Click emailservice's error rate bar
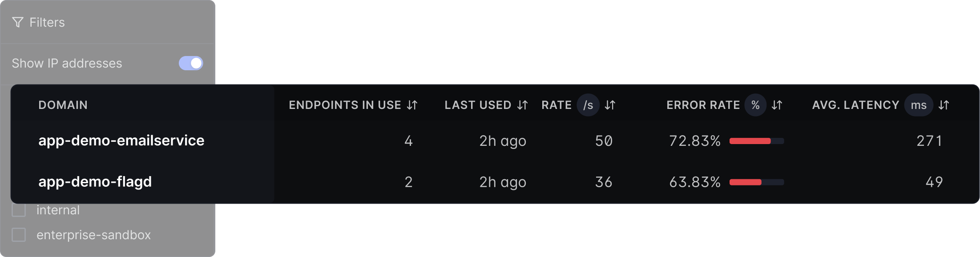This screenshot has width=980, height=257. [x=755, y=141]
